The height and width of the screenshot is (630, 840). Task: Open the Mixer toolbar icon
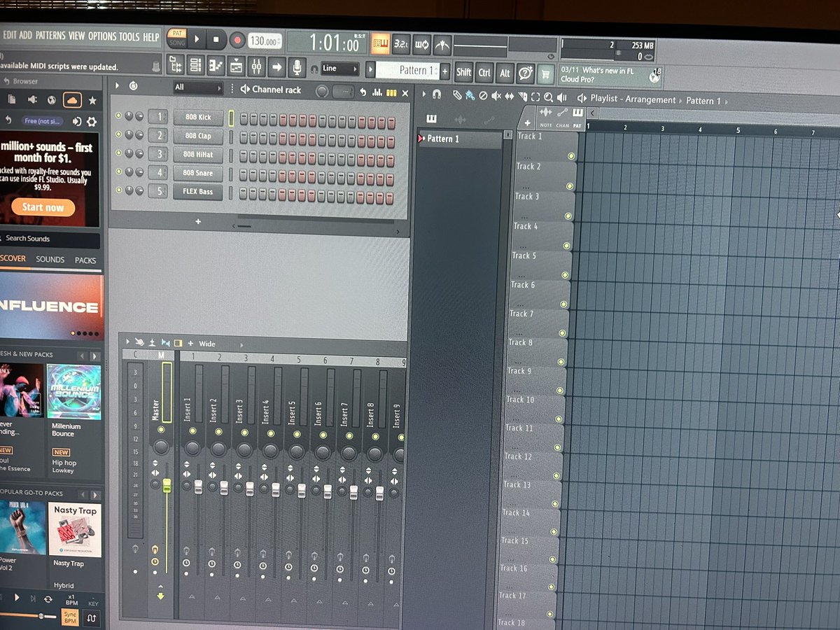256,67
